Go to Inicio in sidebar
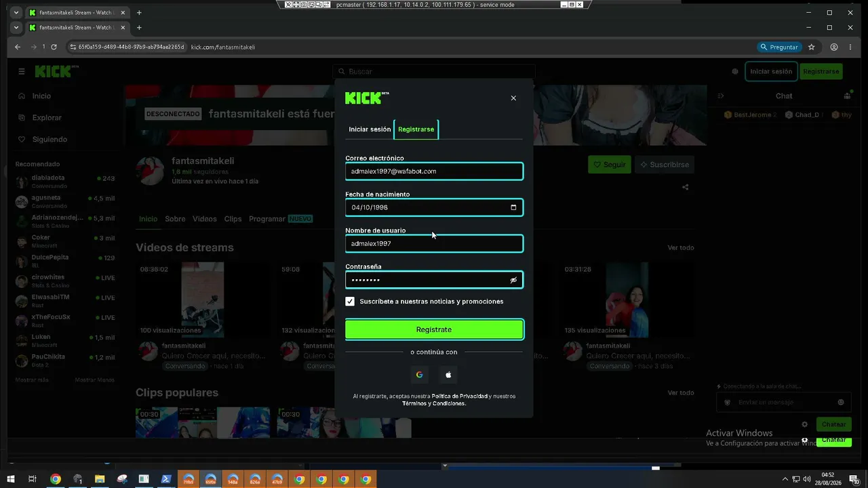Screen dimensions: 868x488 (x=41, y=96)
